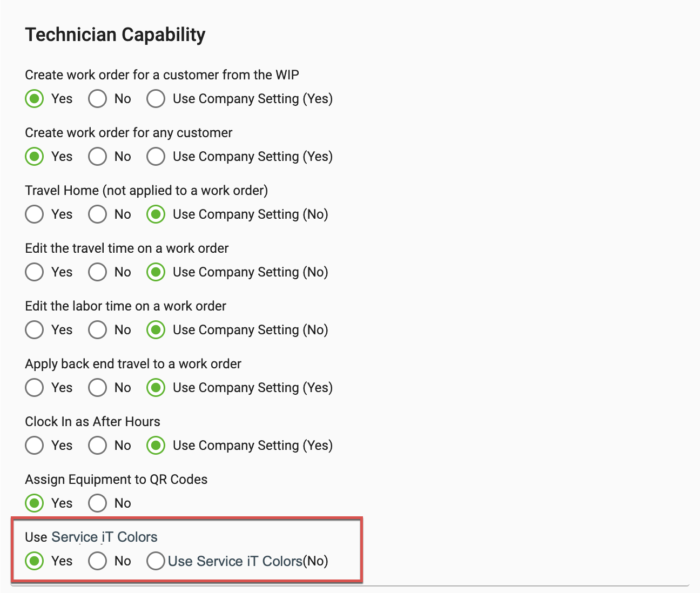Screen dimensions: 700x593
Task: Select No for creating work order for any customer
Action: tap(97, 157)
